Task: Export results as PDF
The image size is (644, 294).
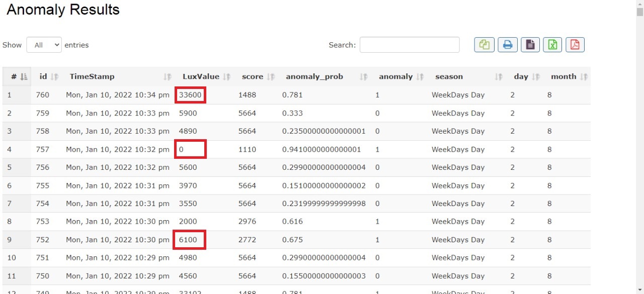Action: pos(575,45)
